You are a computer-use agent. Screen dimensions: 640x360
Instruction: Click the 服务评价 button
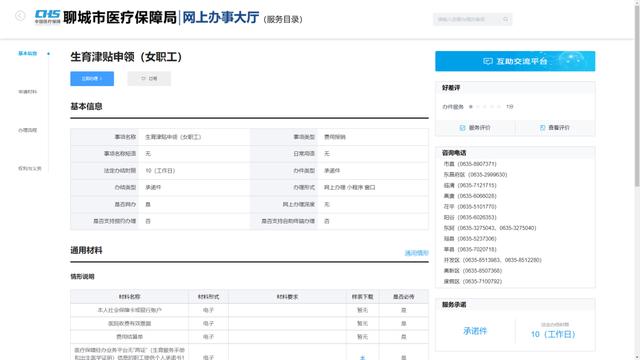475,128
